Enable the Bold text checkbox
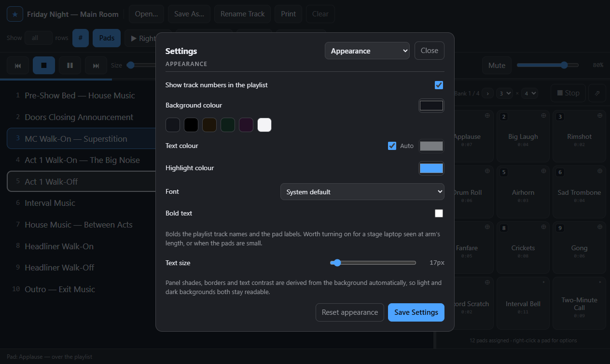This screenshot has width=610, height=364. (x=439, y=213)
